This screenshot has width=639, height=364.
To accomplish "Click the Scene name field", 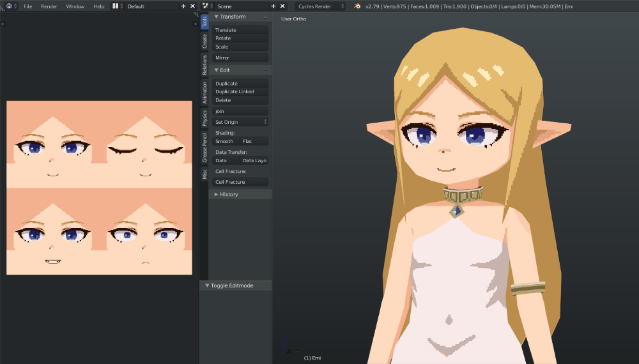I will (x=240, y=6).
